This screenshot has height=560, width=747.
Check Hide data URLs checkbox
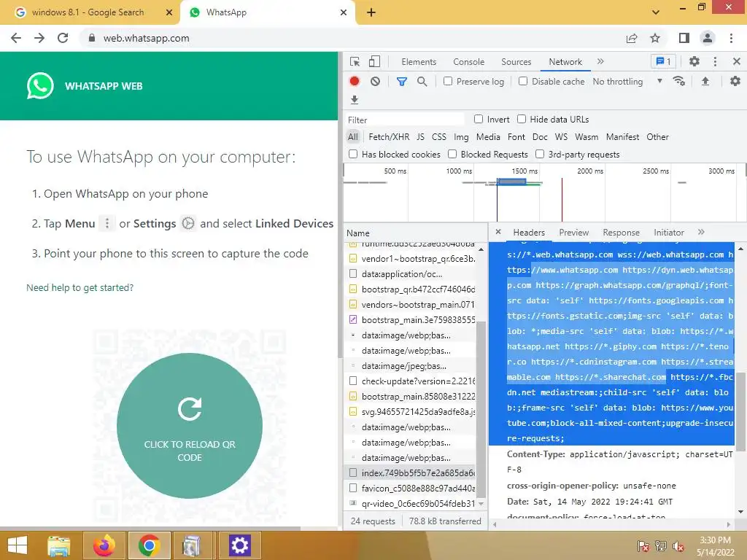coord(522,119)
